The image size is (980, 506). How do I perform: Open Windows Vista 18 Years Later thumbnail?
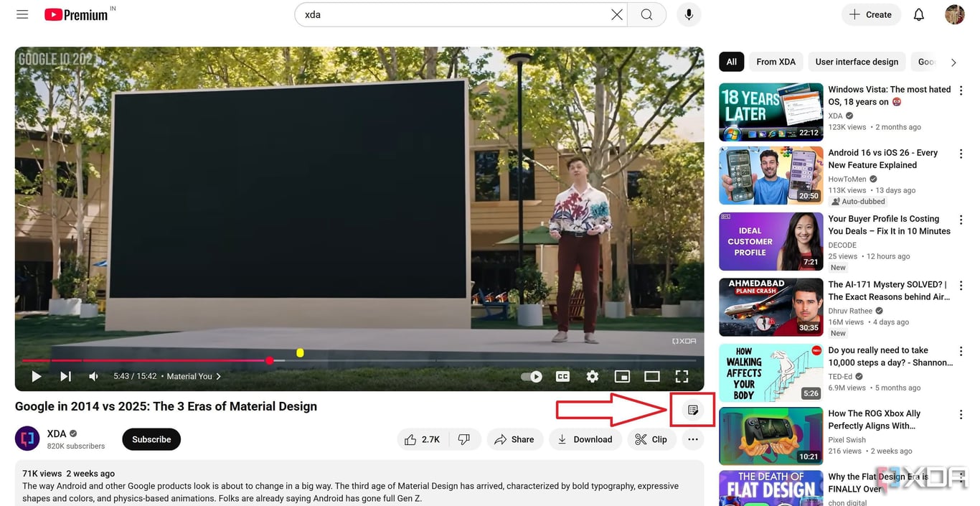click(771, 112)
